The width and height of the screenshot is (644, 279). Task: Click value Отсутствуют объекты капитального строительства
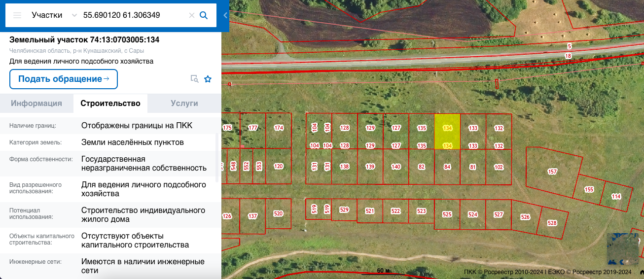click(x=135, y=241)
